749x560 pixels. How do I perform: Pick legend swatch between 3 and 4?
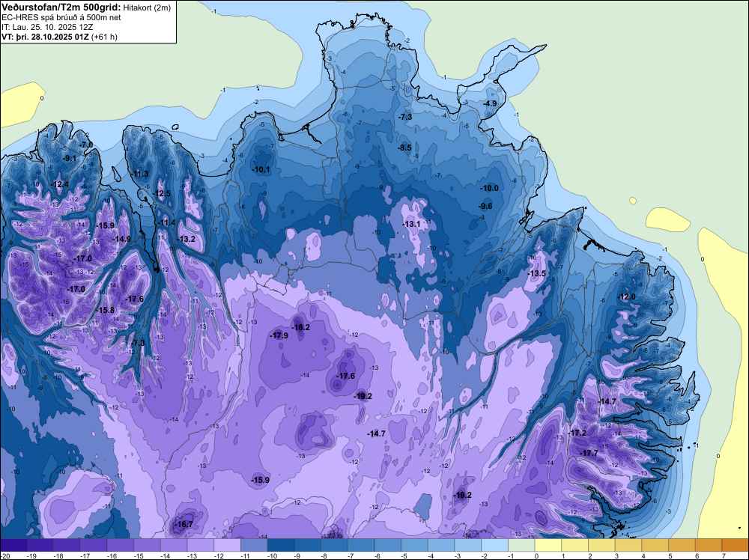[x=628, y=545]
